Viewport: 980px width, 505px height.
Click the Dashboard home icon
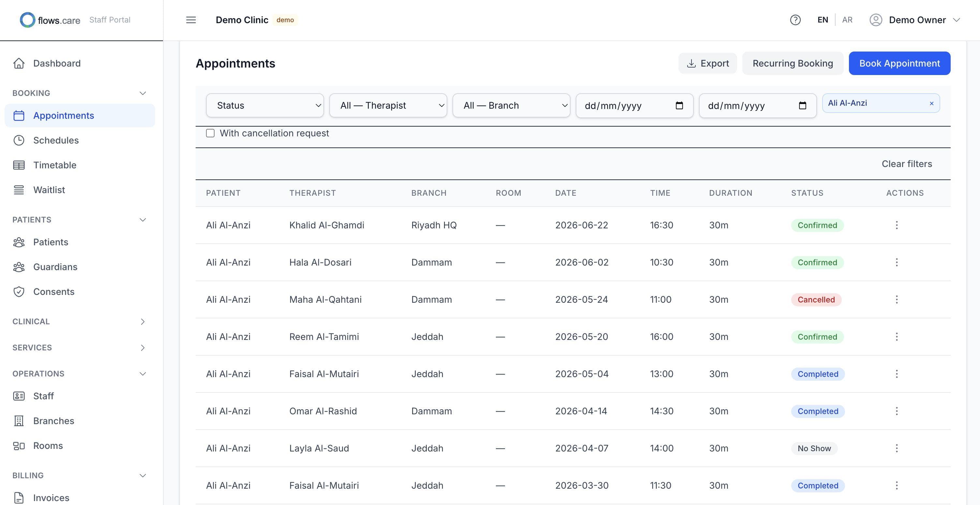point(19,63)
